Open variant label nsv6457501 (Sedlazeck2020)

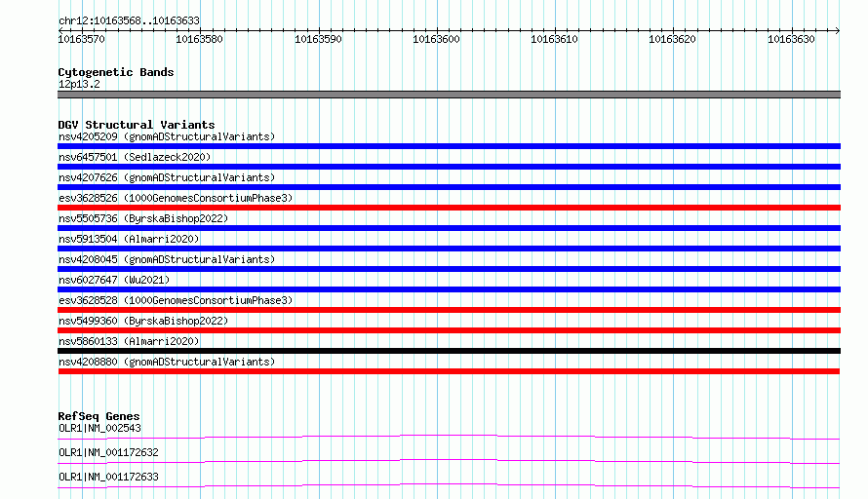click(x=135, y=157)
